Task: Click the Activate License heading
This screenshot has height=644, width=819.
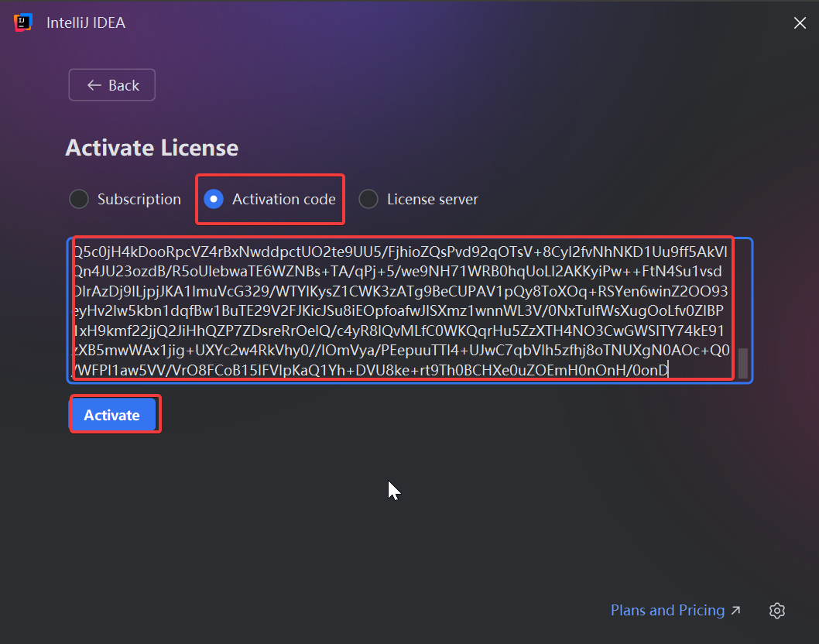Action: point(152,148)
